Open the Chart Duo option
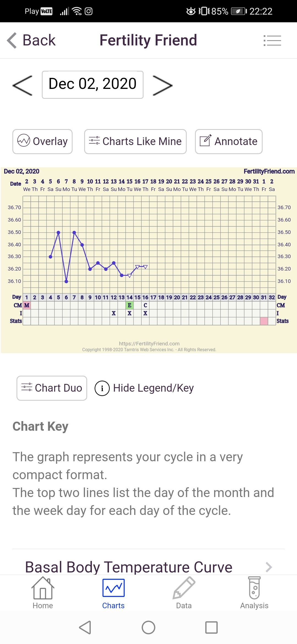This screenshot has height=644, width=297. coord(52,388)
